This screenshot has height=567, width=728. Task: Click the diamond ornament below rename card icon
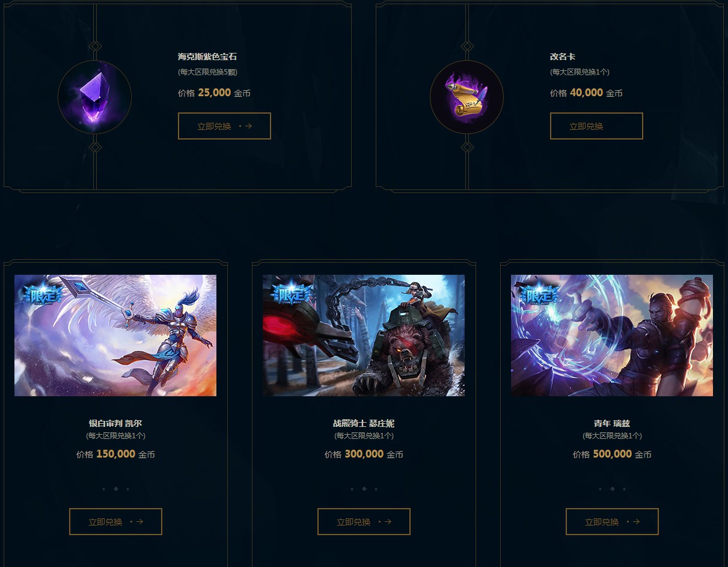467,147
